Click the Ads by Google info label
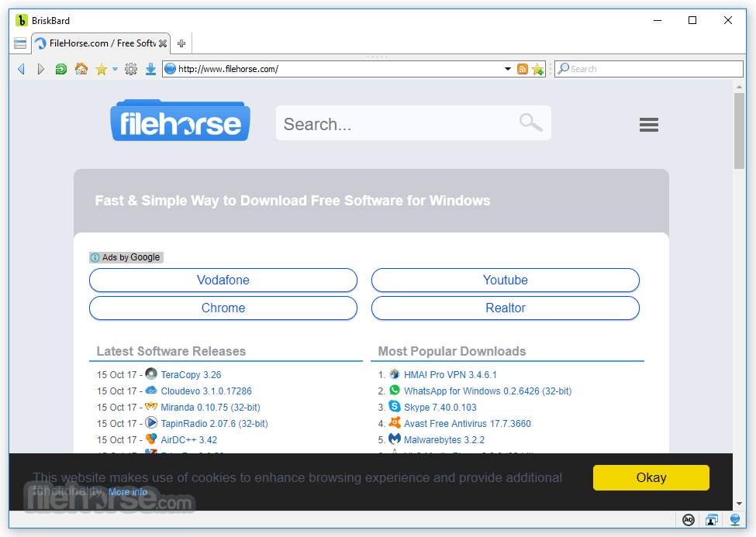Screen dimensions: 756x537 pyautogui.click(x=126, y=257)
